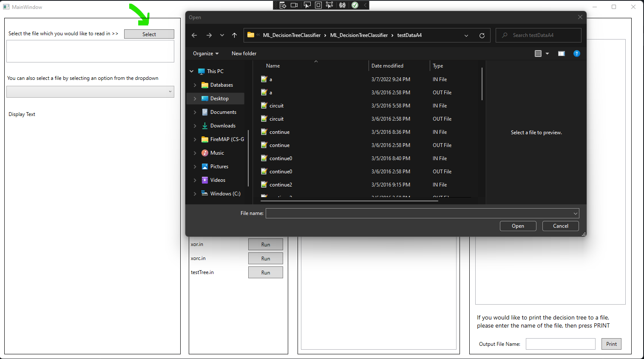Close the Open dialog with the X
Viewport: 644px width, 359px height.
(580, 17)
